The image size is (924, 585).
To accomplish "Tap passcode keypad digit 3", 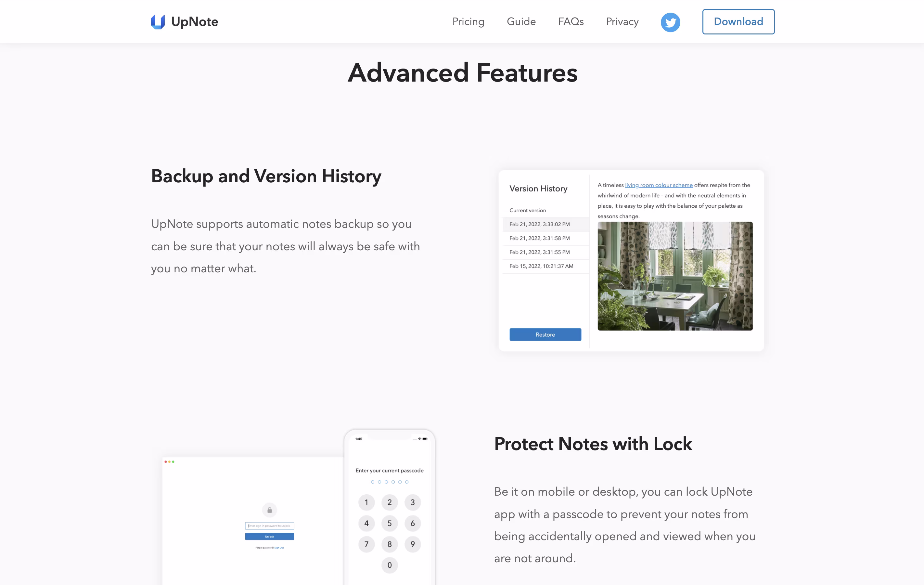I will coord(413,502).
